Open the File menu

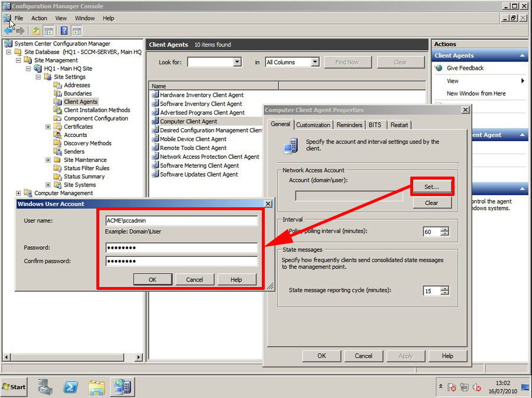click(x=19, y=18)
